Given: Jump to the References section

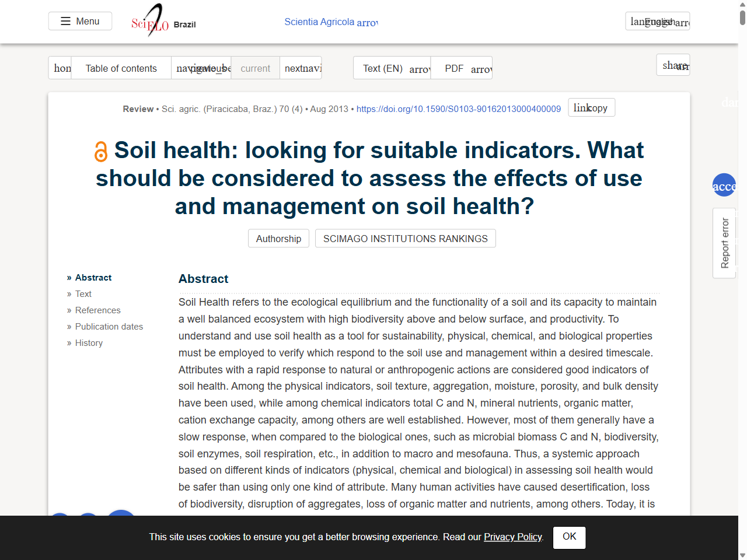Looking at the screenshot, I should point(98,310).
